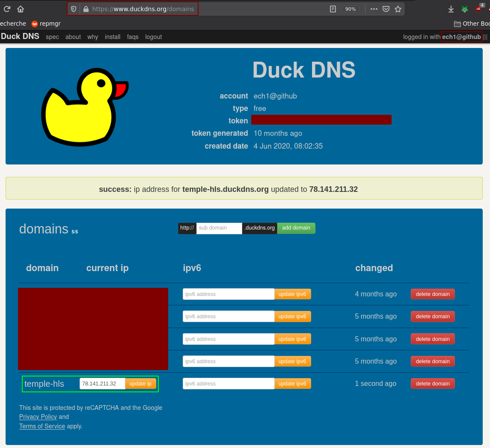
Task: Click the 'ipv6' column header
Action: tap(192, 268)
